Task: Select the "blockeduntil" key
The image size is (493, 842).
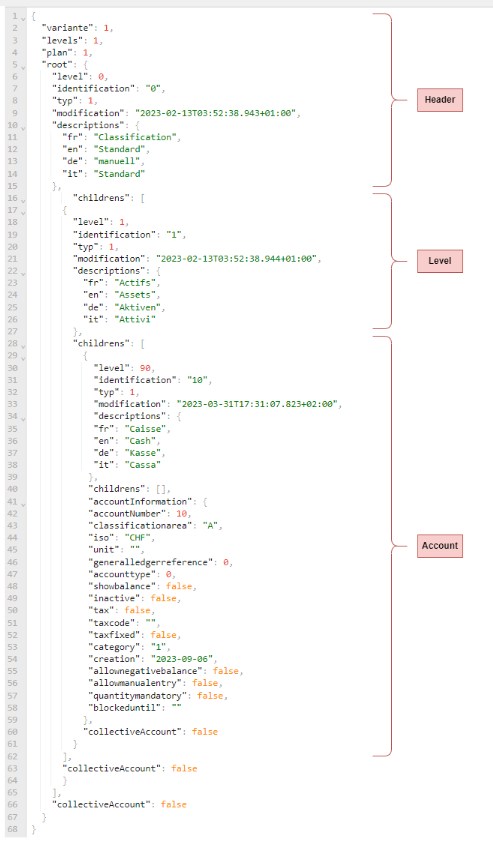Action: (127, 707)
